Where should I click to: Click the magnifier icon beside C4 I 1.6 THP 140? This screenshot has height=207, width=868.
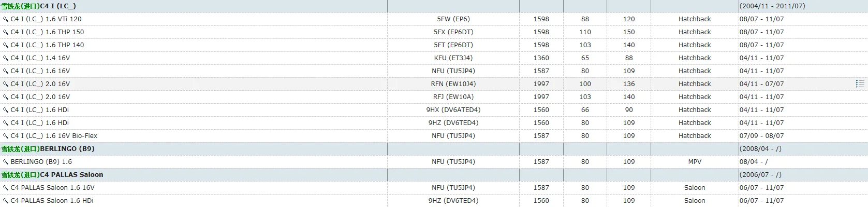(6, 45)
